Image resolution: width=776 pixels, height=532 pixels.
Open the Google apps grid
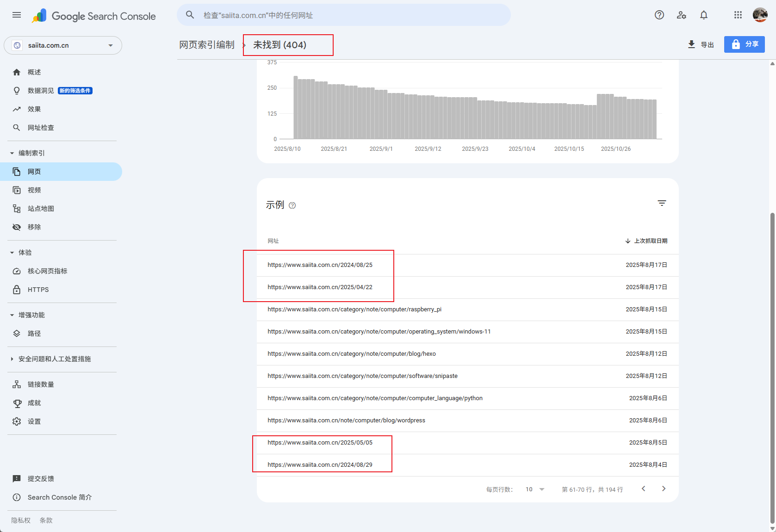click(738, 15)
